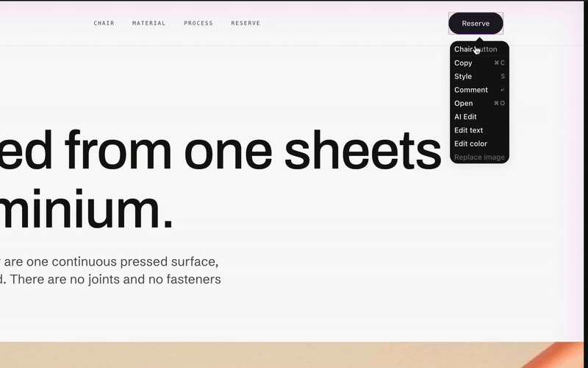Pick Comment from the context menu
The width and height of the screenshot is (588, 368).
point(479,90)
